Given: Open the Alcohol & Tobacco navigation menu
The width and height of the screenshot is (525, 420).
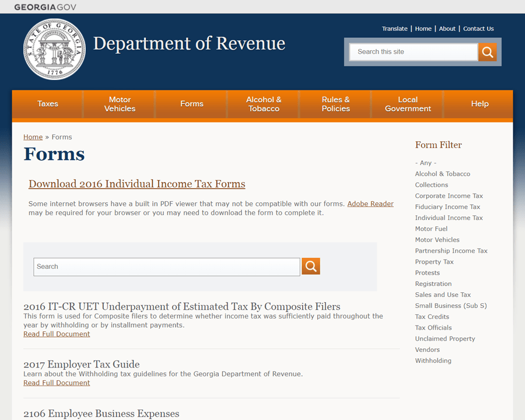Looking at the screenshot, I should tap(263, 103).
